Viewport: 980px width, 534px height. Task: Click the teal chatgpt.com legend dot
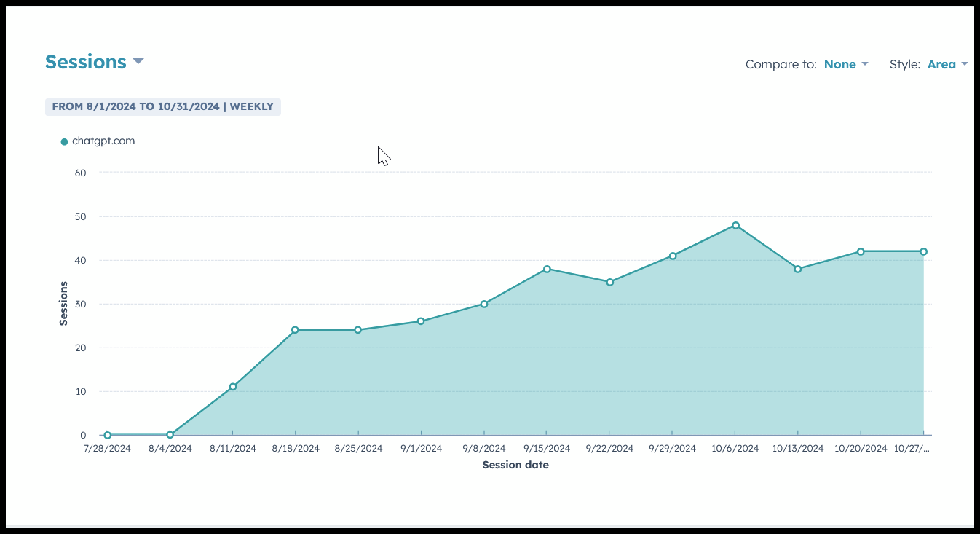[x=64, y=141]
